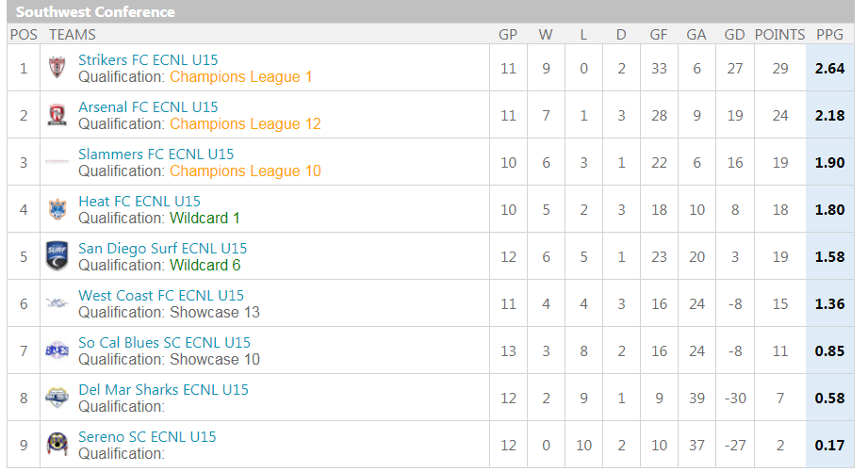Open Strikers FC ECNL U15 team link
868x472 pixels.
148,60
